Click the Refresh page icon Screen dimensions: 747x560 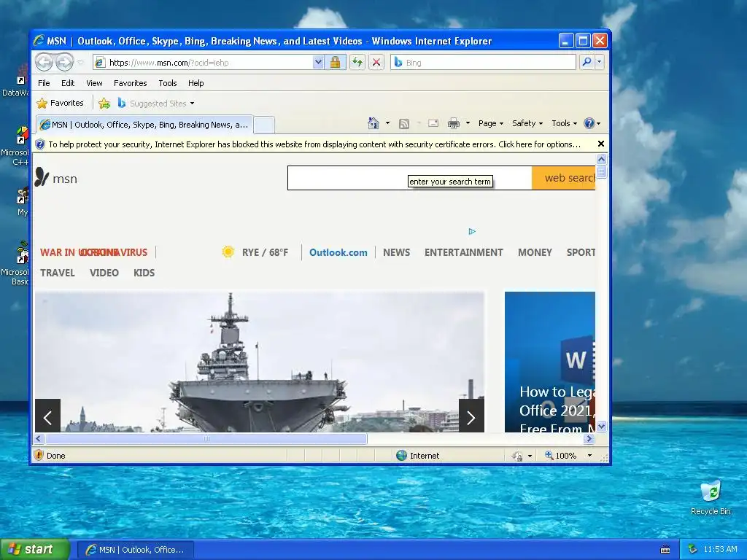click(x=357, y=63)
